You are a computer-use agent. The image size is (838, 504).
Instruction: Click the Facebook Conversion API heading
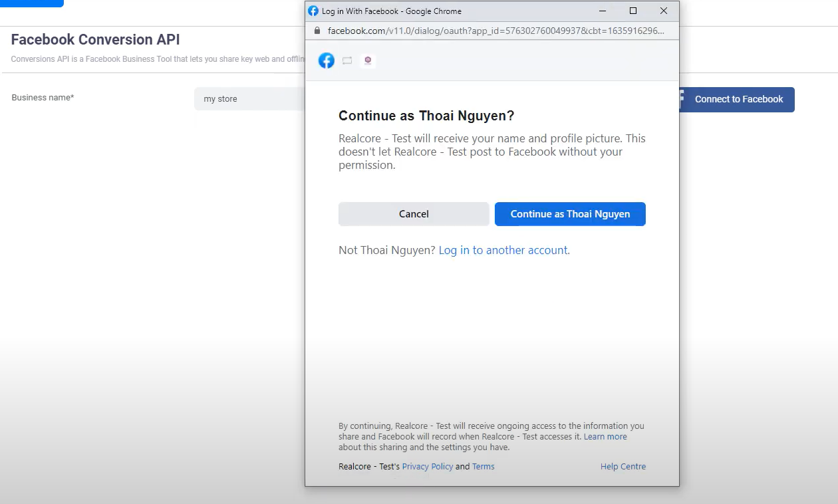pos(96,40)
